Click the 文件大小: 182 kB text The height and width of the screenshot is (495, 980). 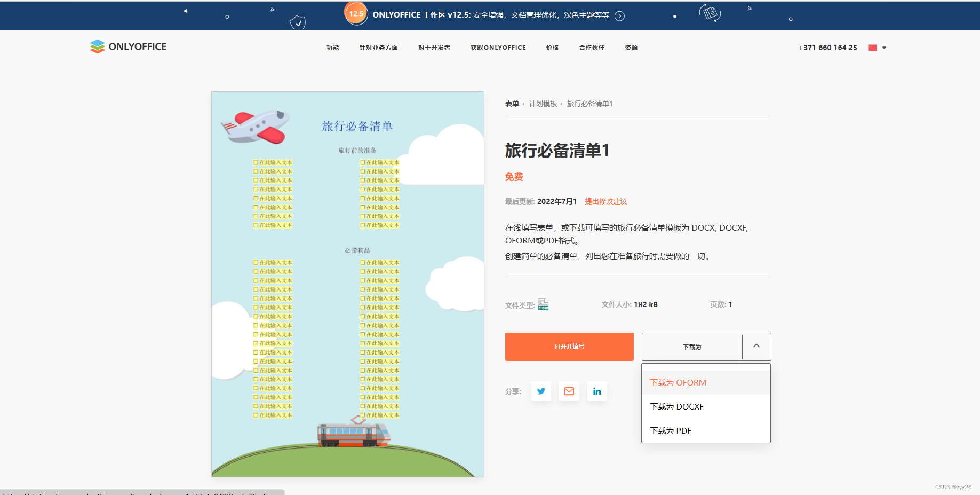(x=630, y=304)
